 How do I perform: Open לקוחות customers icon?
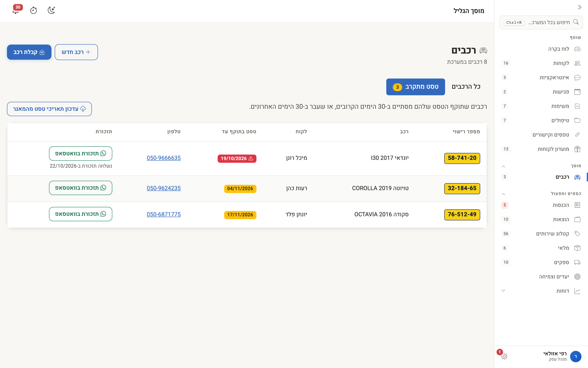point(577,63)
